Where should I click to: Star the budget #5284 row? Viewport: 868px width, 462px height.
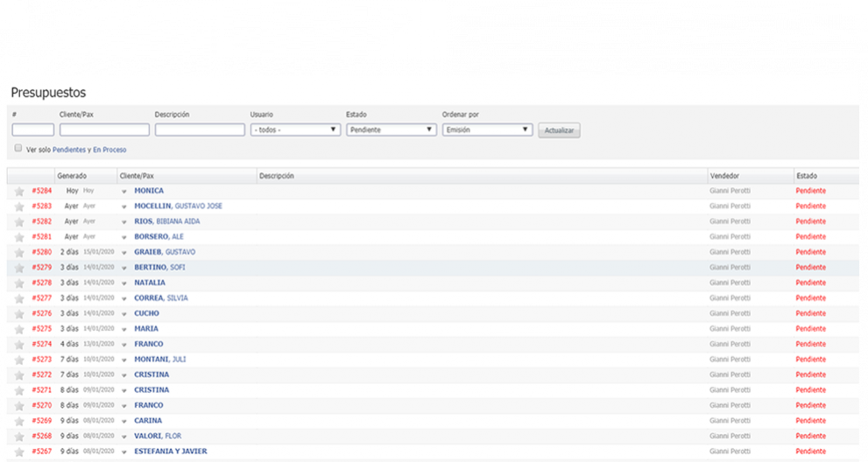tap(18, 191)
